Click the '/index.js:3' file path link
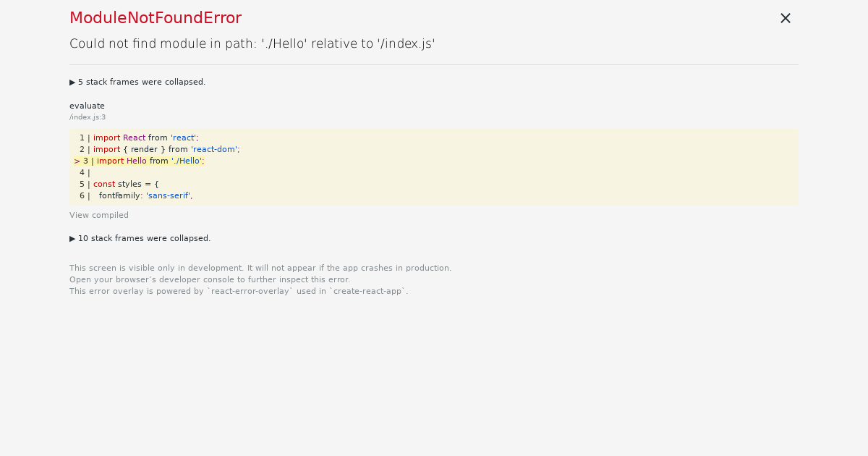 pyautogui.click(x=88, y=117)
